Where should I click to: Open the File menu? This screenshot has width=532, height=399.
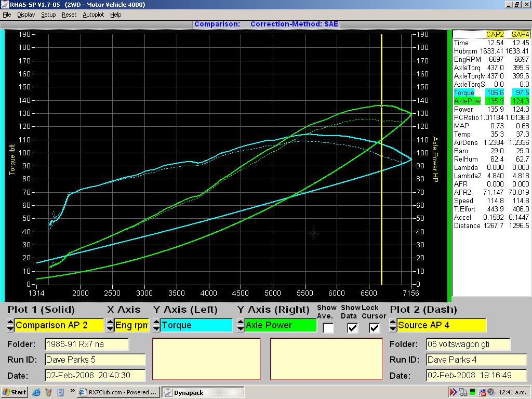coord(7,15)
